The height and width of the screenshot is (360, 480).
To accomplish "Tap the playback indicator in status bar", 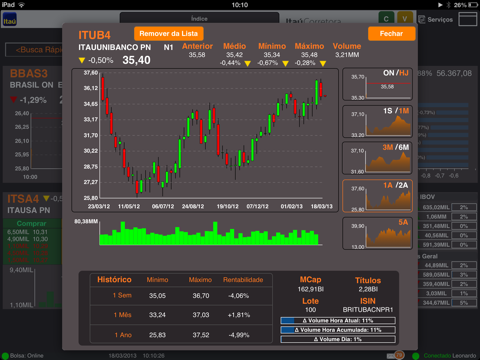I will point(440,5).
